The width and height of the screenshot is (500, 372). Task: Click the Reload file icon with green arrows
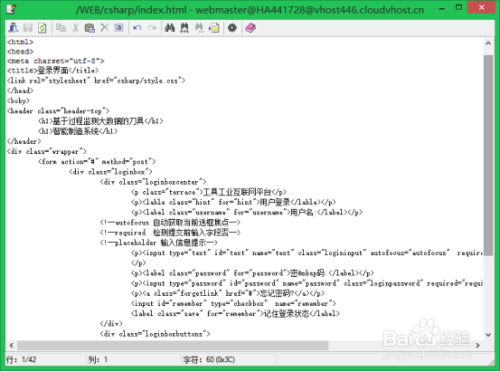(42, 28)
